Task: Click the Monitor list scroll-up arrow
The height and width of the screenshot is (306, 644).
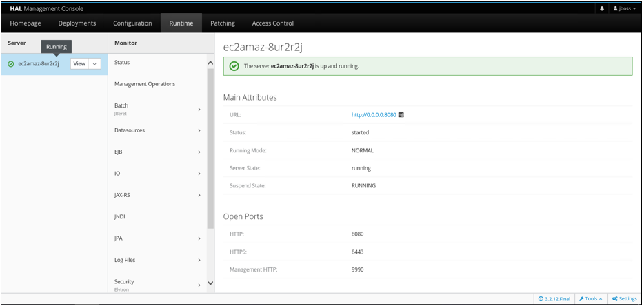Action: pyautogui.click(x=210, y=63)
